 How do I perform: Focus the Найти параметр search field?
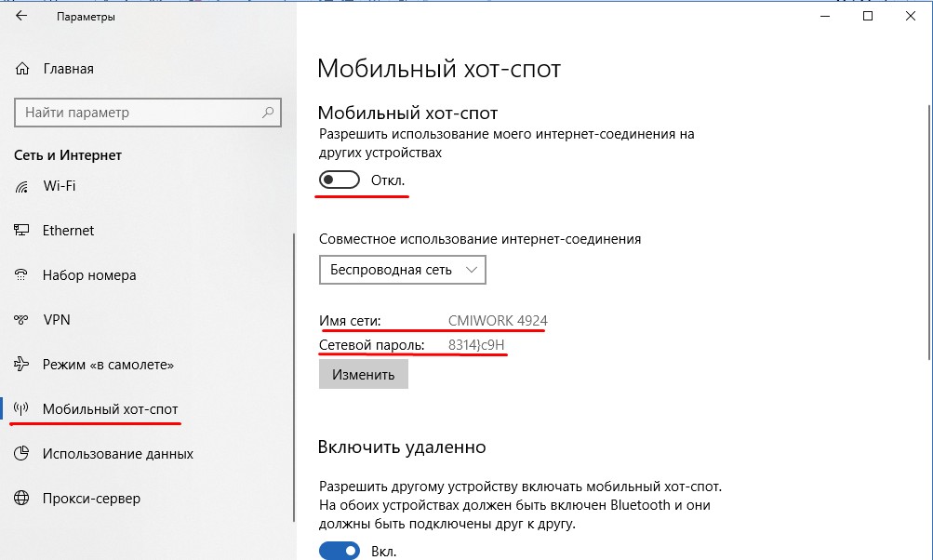(140, 113)
